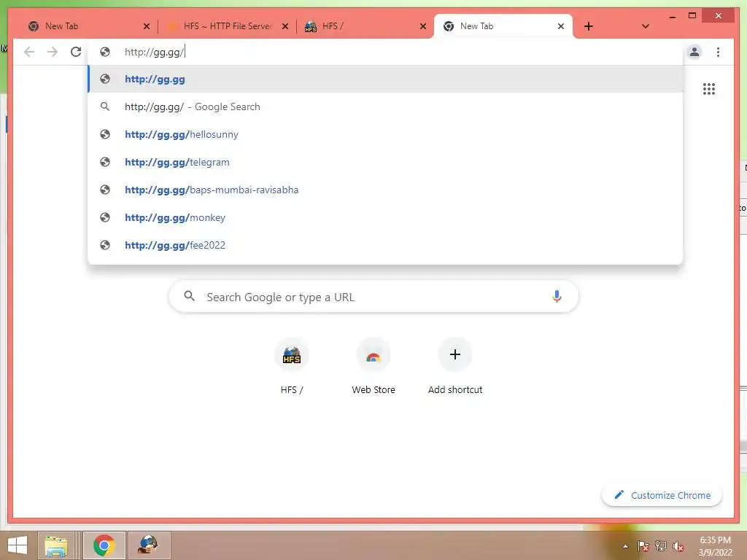The width and height of the screenshot is (747, 560).
Task: Minimize the Chrome window
Action: click(x=672, y=16)
